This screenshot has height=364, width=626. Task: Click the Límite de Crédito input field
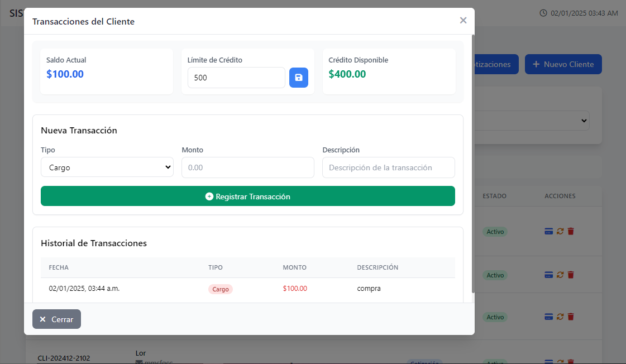point(236,78)
